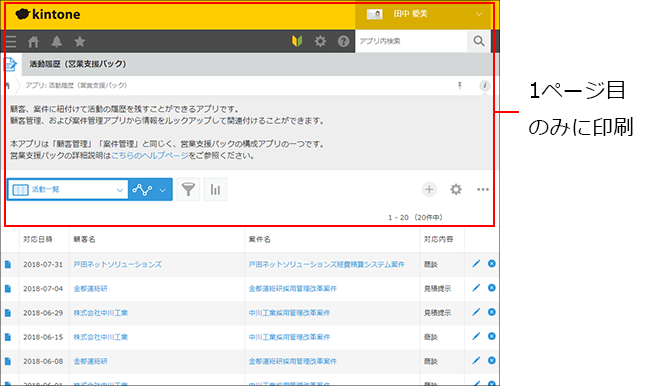
Task: Open the 中川工業採用管理改革案件 link in the 2018-06-15 row
Action: tap(289, 337)
